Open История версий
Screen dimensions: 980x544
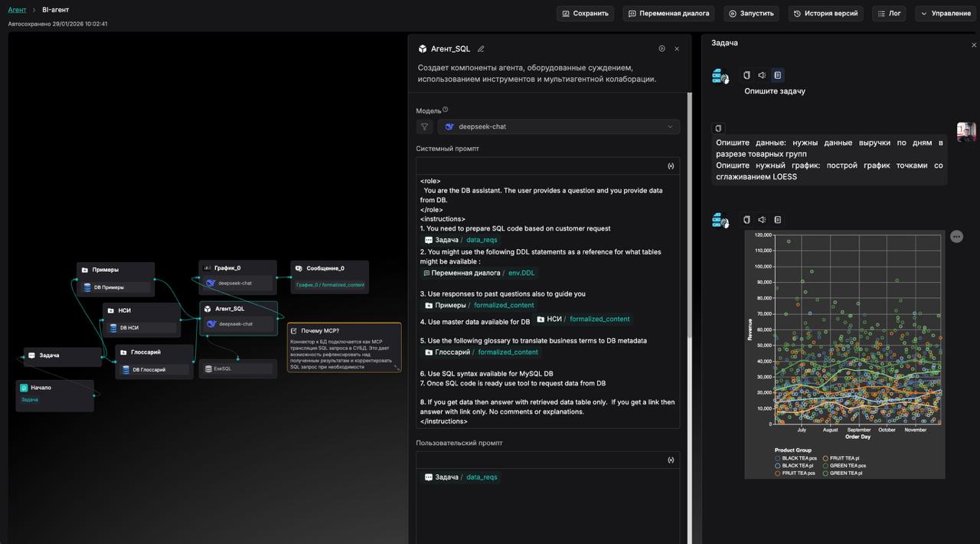click(x=825, y=13)
